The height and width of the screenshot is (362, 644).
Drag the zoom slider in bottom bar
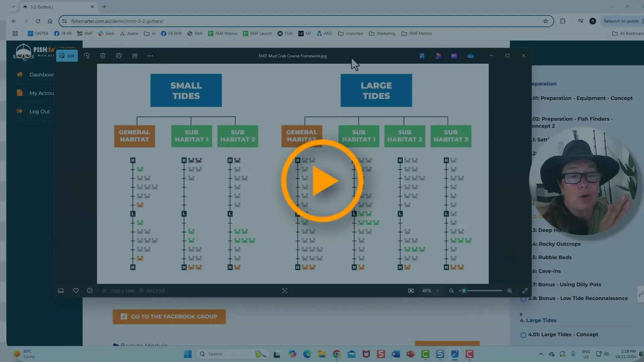(464, 291)
